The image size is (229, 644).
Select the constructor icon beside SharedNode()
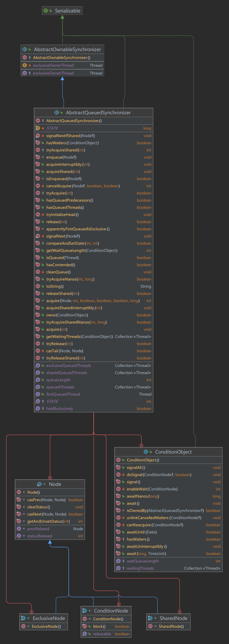150,626
